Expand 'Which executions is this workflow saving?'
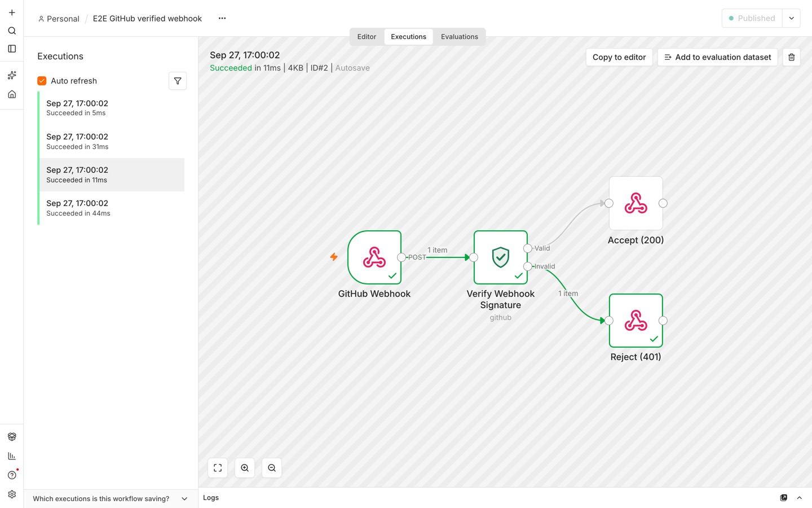Viewport: 812px width, 508px height. click(x=111, y=499)
